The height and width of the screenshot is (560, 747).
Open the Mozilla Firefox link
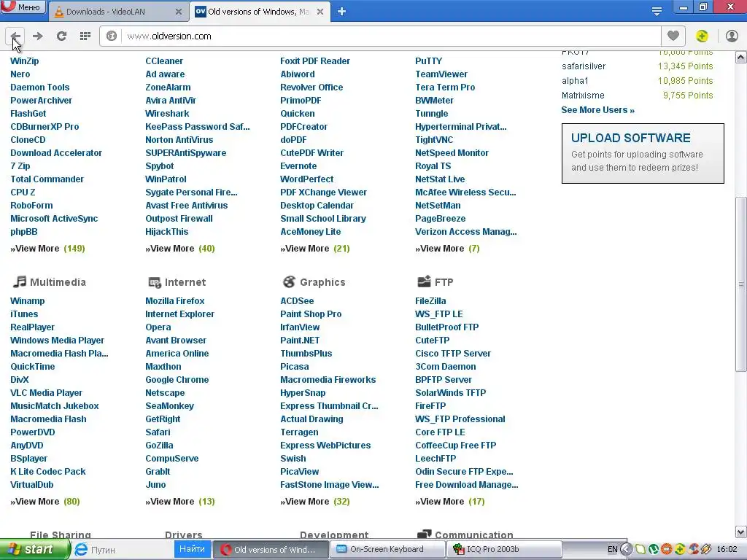tap(175, 301)
